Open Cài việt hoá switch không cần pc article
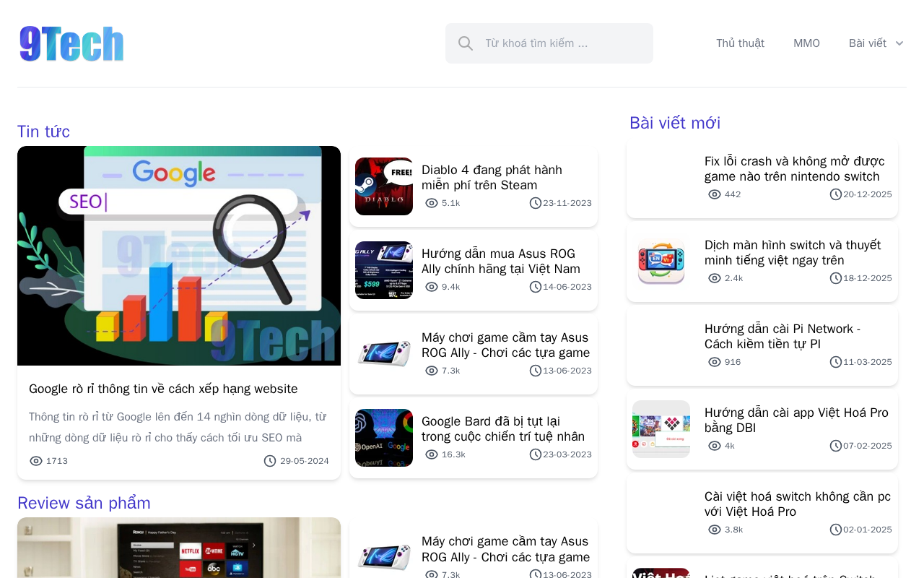 [798, 504]
